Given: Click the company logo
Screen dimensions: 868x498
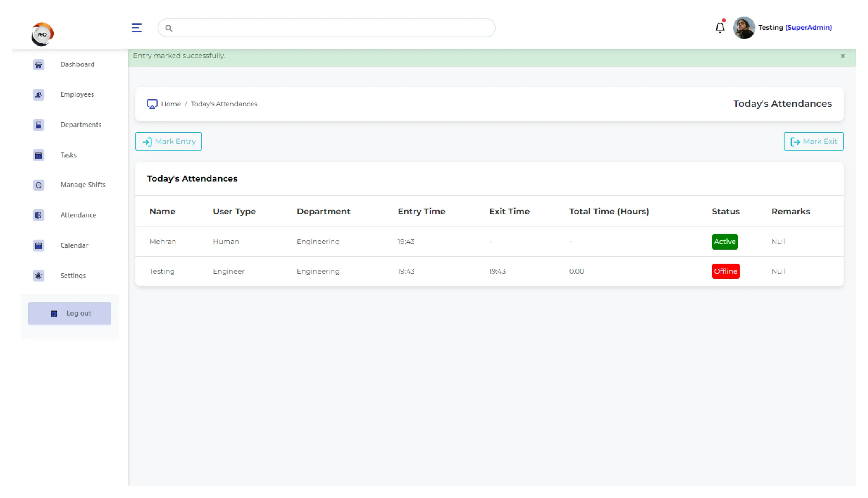Looking at the screenshot, I should point(43,34).
